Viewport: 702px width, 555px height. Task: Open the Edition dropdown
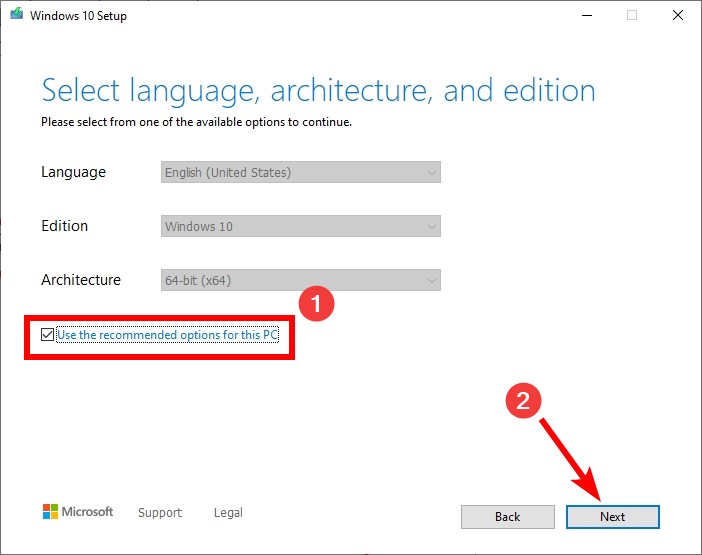click(x=301, y=226)
